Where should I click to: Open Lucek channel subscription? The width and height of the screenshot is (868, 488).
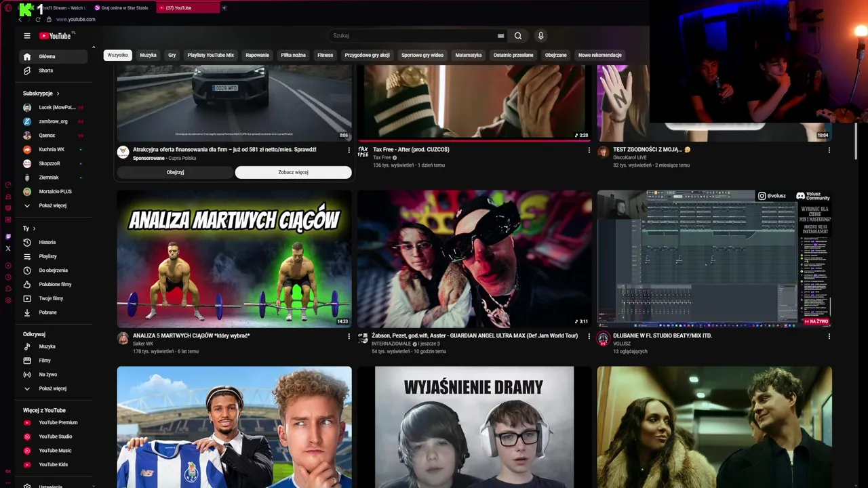point(54,107)
